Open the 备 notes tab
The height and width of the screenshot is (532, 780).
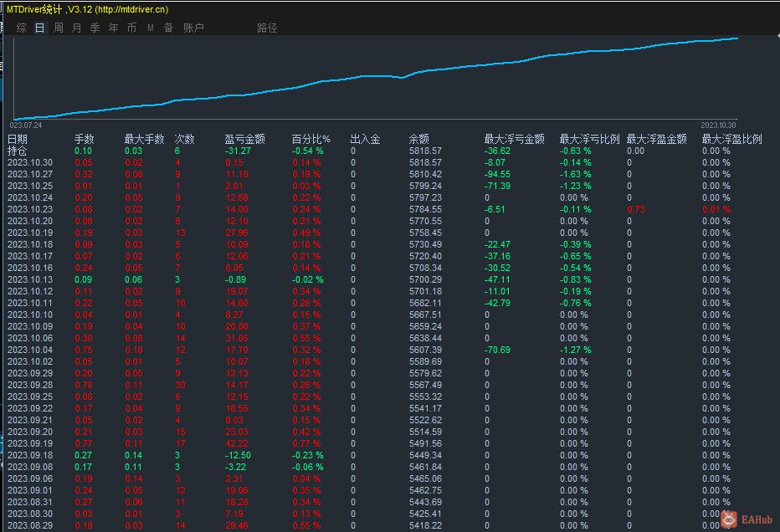click(168, 28)
